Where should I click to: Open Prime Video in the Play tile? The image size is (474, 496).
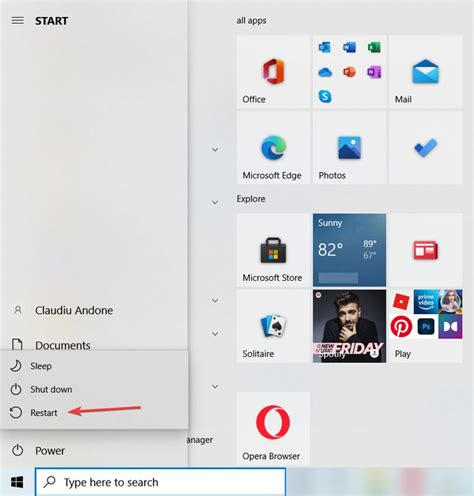(x=426, y=302)
